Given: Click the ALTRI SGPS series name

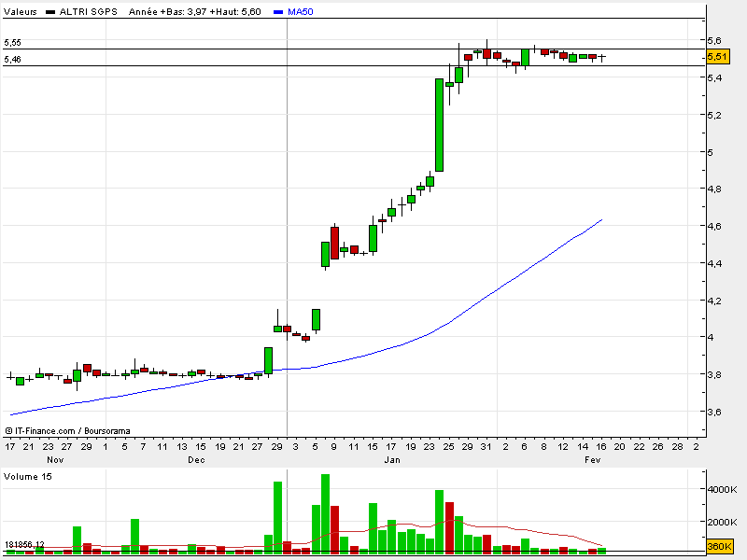Looking at the screenshot, I should [88, 12].
